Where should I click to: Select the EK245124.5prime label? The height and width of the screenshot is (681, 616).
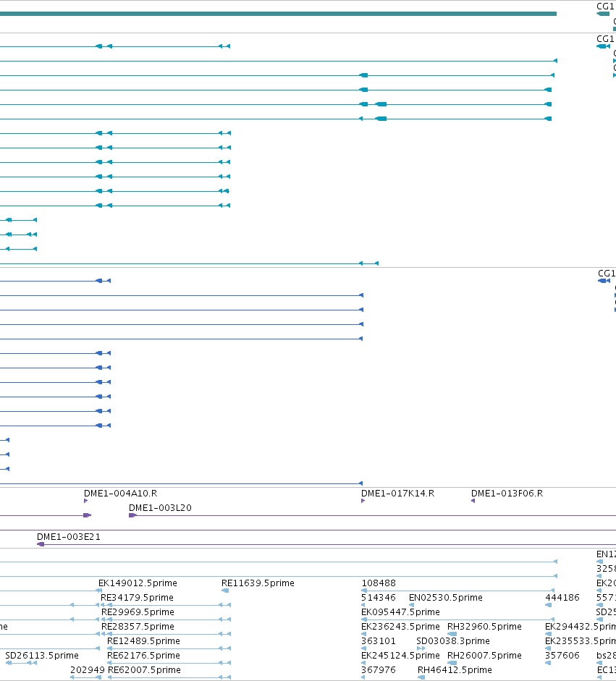click(400, 656)
